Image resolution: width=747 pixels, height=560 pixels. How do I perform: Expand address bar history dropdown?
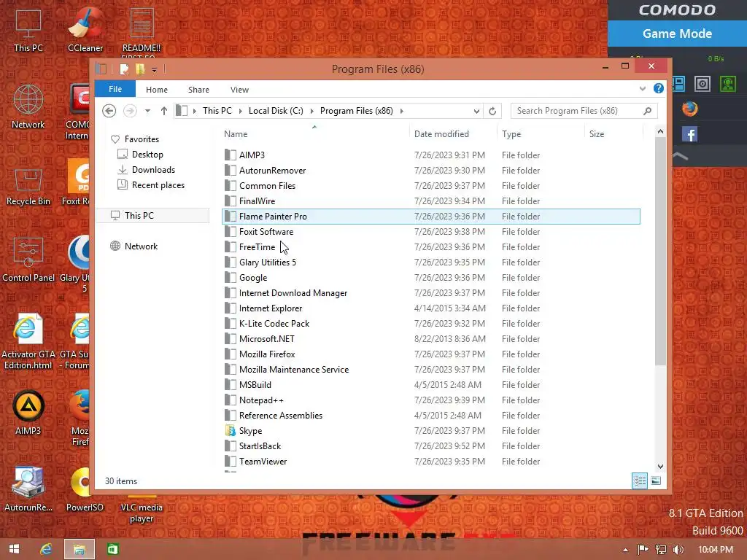tap(476, 111)
